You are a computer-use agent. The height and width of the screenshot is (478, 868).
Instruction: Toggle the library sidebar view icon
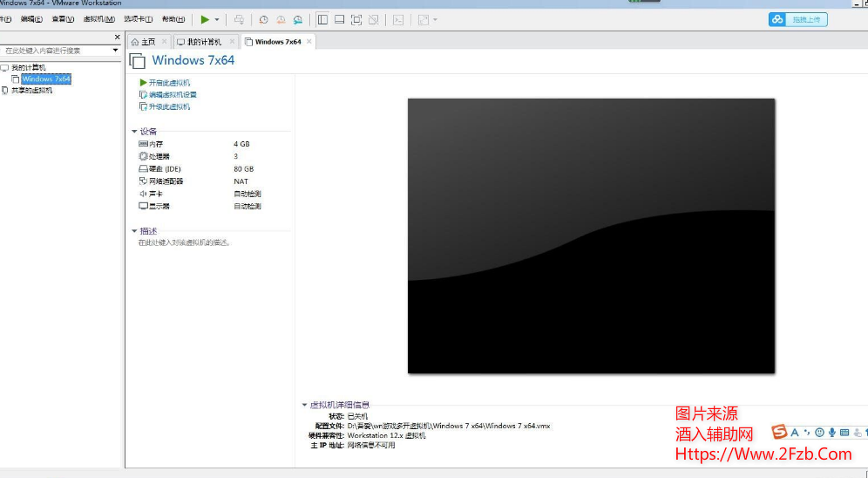pyautogui.click(x=322, y=19)
